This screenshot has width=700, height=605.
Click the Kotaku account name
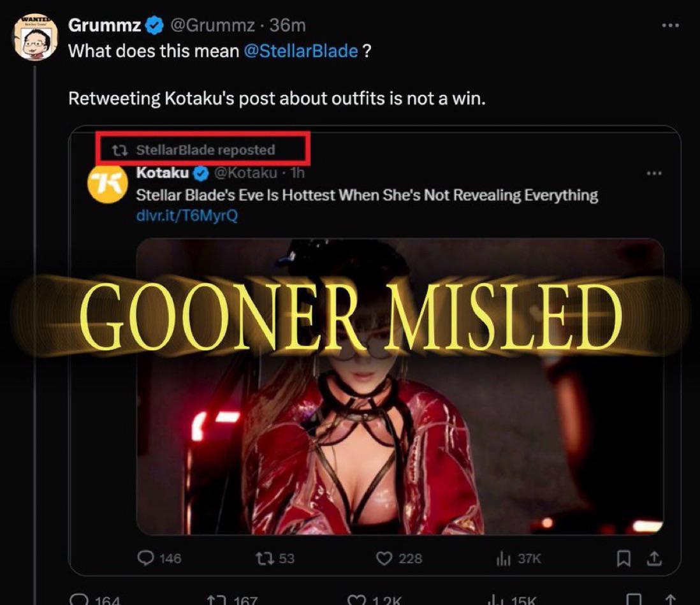pyautogui.click(x=163, y=173)
